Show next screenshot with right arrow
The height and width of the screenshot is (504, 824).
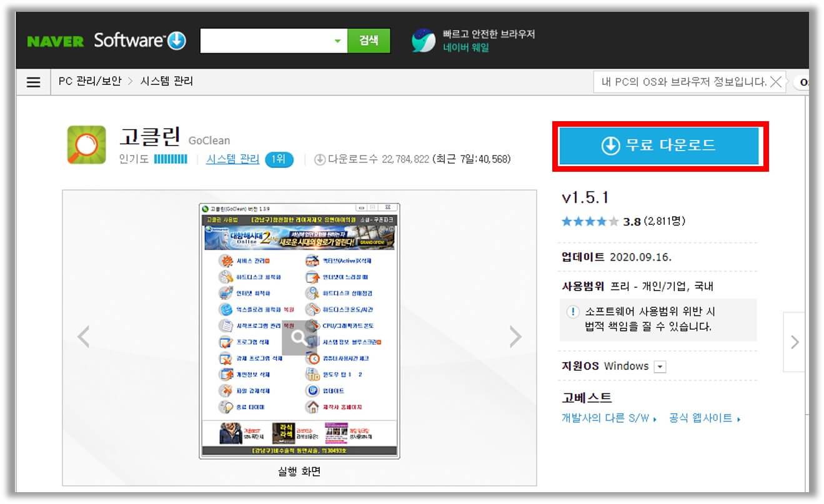point(515,337)
